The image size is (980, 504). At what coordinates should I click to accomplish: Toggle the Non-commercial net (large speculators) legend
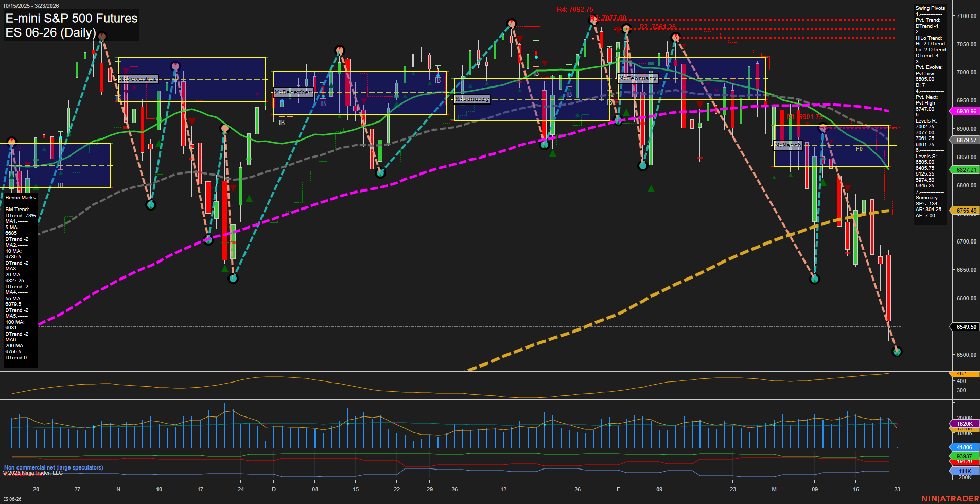coord(52,467)
